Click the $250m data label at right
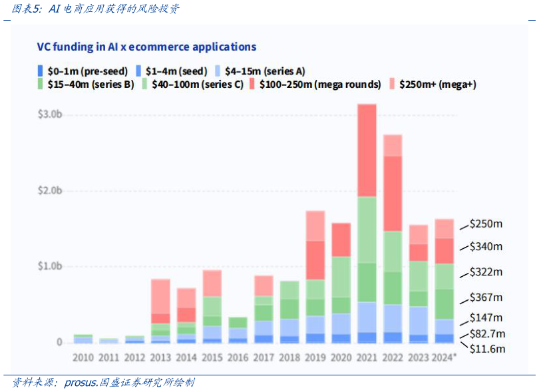This screenshot has height=392, width=539. [486, 224]
